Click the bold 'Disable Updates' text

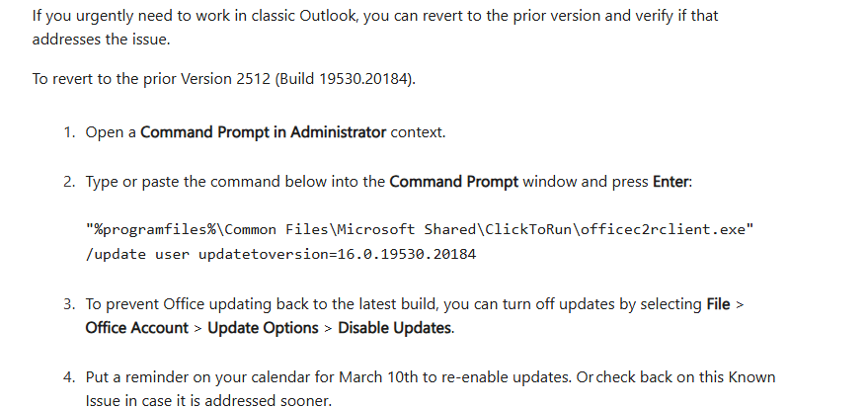coord(394,328)
